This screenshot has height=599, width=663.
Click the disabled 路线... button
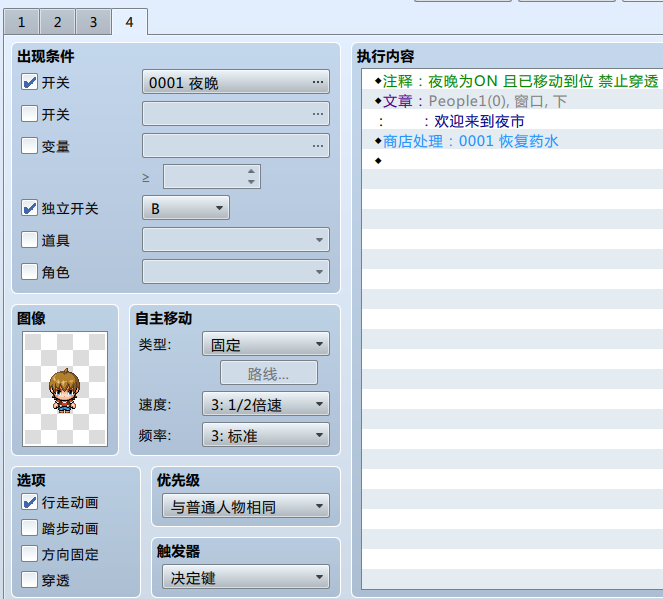269,373
